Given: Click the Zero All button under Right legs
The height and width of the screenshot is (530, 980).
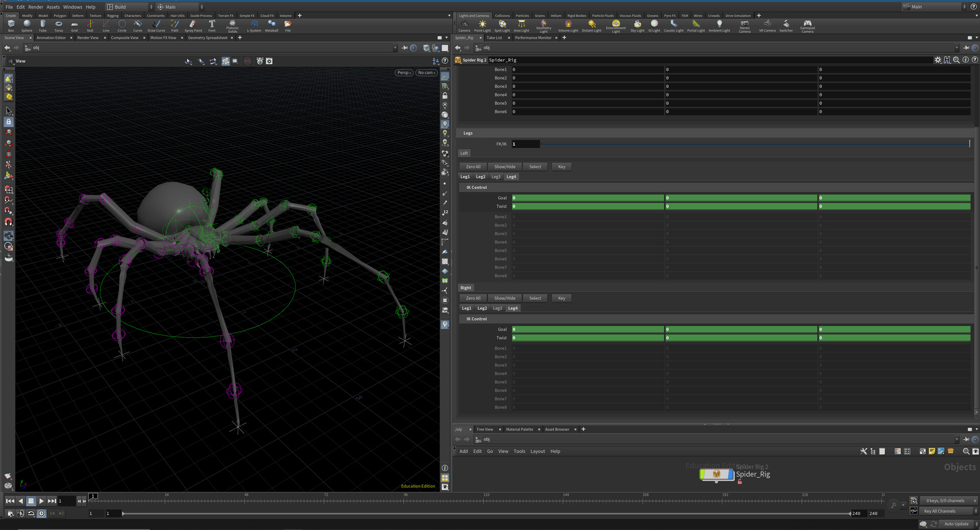Looking at the screenshot, I should tap(472, 298).
